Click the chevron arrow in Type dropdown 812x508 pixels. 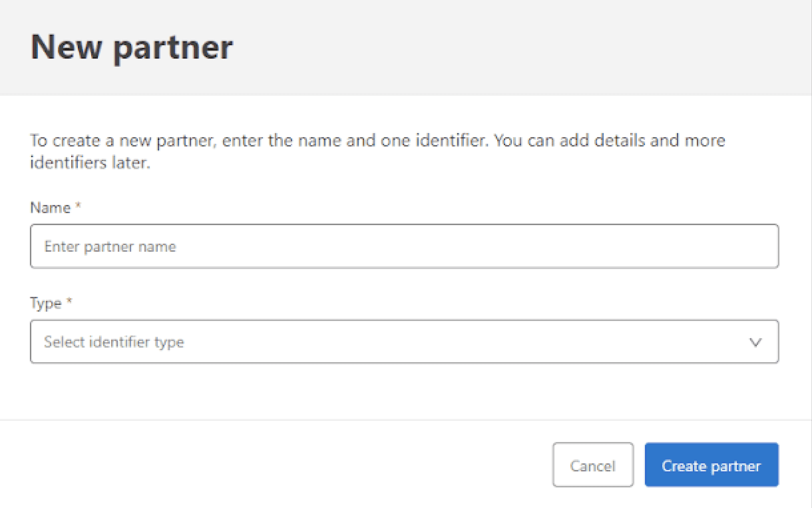click(x=755, y=342)
